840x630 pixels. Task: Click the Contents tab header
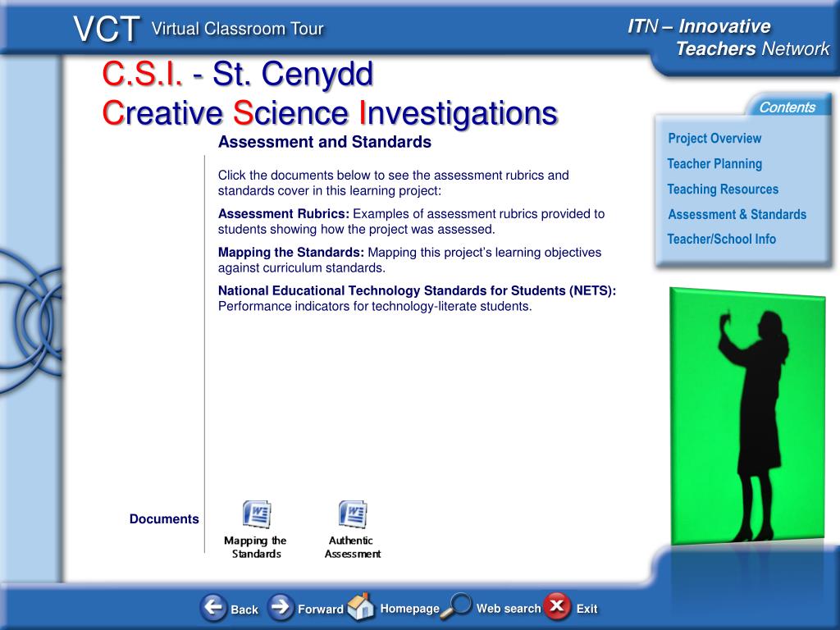787,107
